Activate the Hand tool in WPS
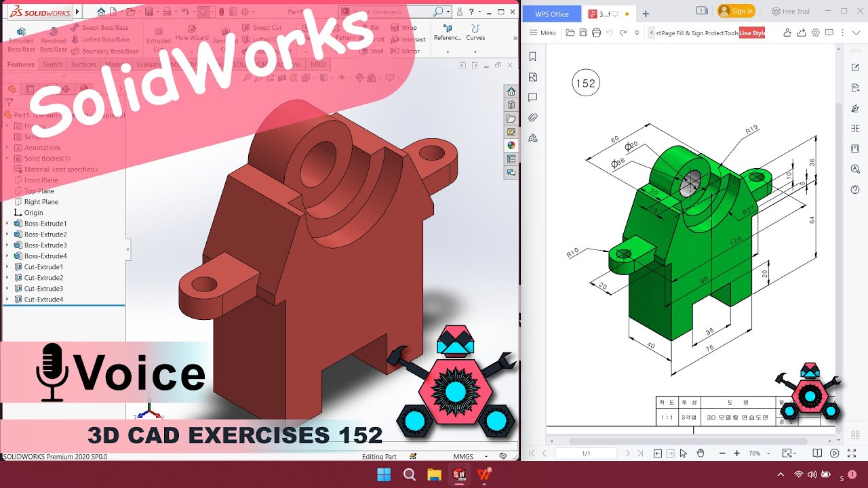Screen dimensions: 868x488 700,453
